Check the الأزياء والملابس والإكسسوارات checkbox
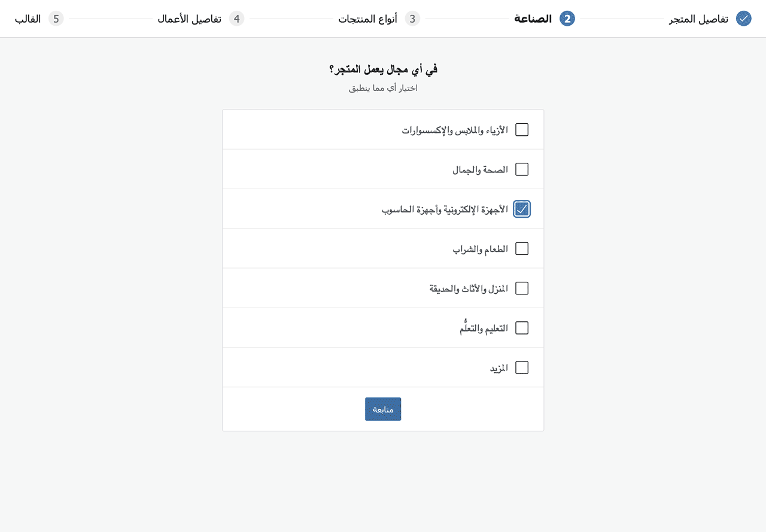The height and width of the screenshot is (532, 766). click(522, 130)
